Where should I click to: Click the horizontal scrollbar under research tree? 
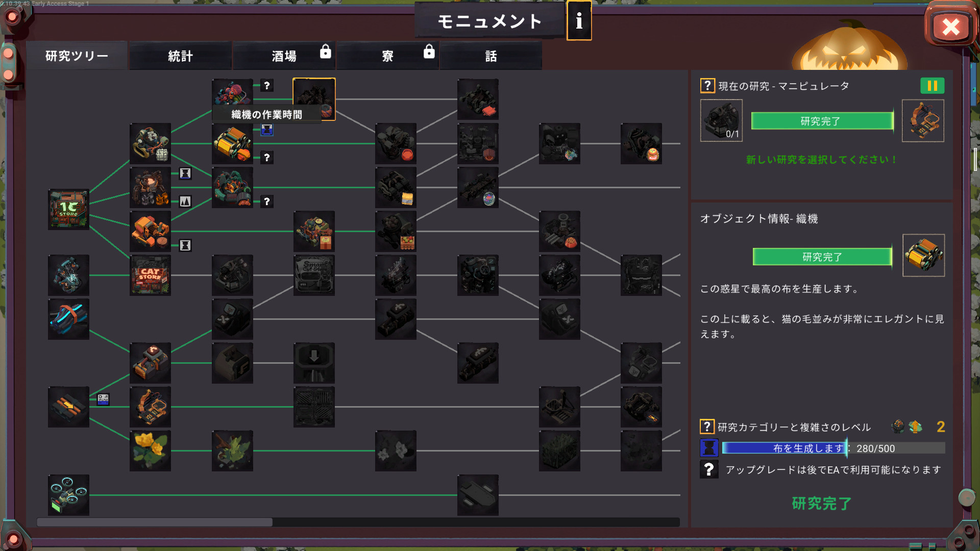tap(155, 522)
